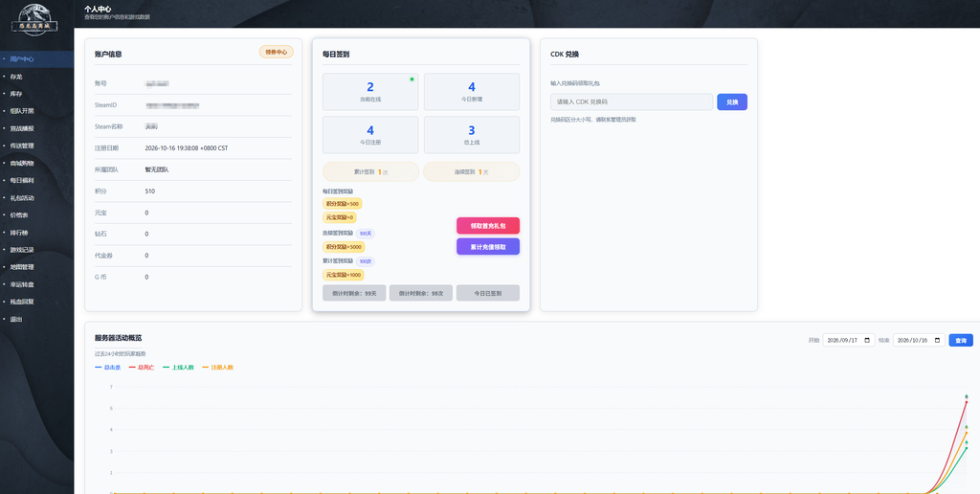Screen dimensions: 980x494
Task: Open 传送管理 in the sidebar
Action: [37, 146]
